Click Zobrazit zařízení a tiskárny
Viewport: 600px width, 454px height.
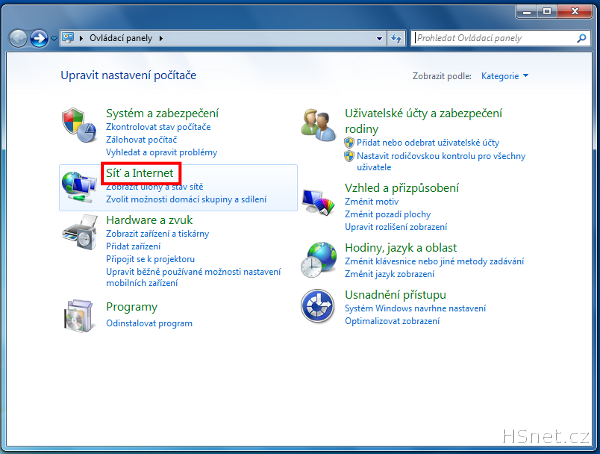pos(158,234)
